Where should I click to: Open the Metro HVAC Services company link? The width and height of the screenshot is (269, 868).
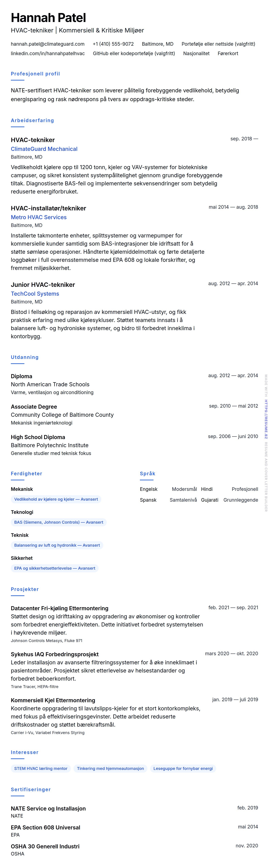pyautogui.click(x=38, y=217)
